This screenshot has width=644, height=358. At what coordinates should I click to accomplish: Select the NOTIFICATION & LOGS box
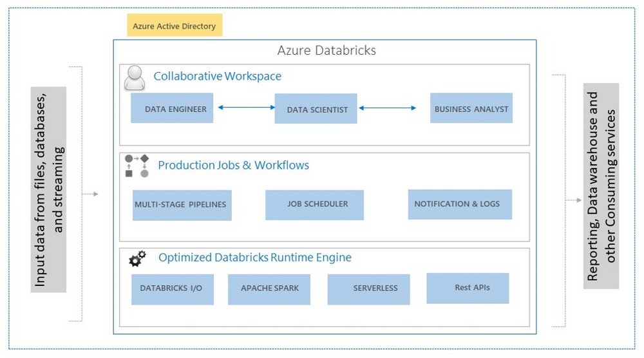pyautogui.click(x=460, y=204)
